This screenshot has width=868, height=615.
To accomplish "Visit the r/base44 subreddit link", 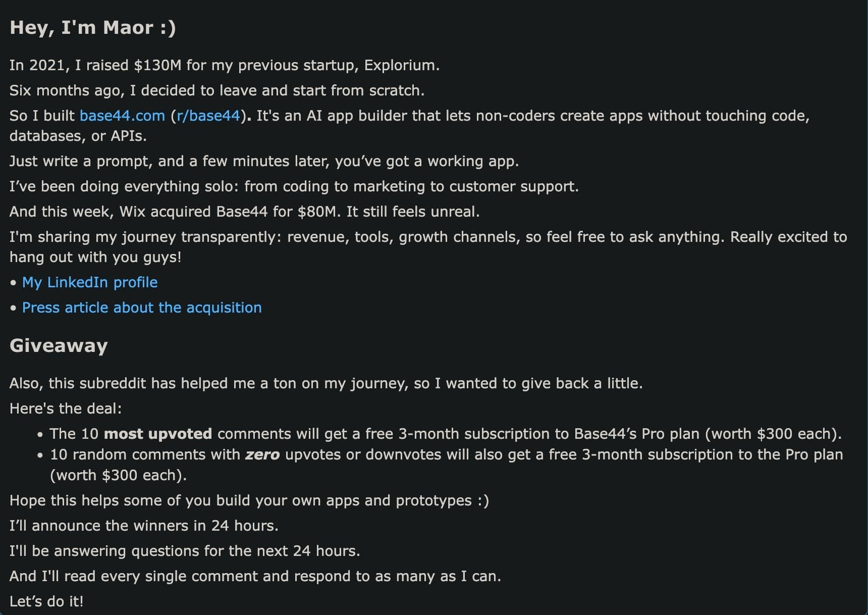I will pos(208,116).
